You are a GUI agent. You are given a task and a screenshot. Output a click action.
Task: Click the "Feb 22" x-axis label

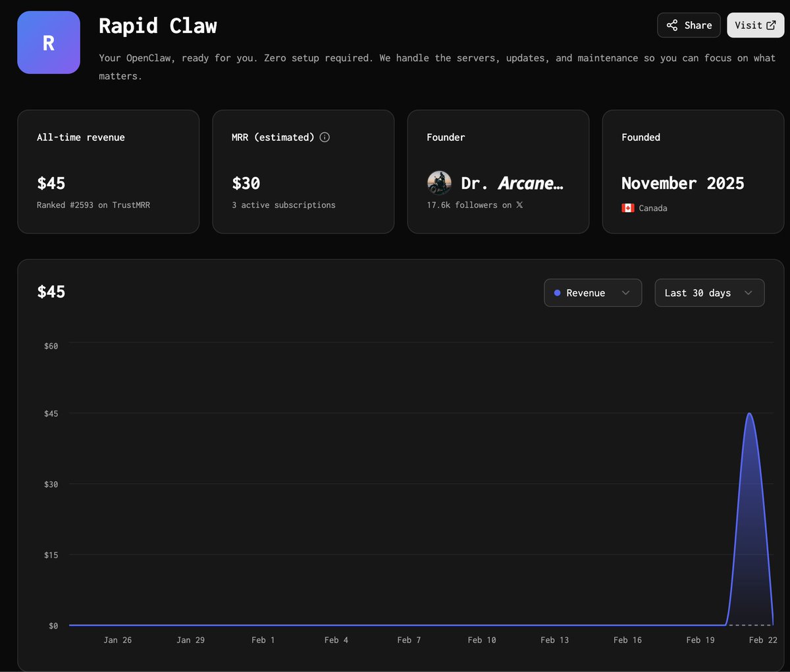click(763, 640)
